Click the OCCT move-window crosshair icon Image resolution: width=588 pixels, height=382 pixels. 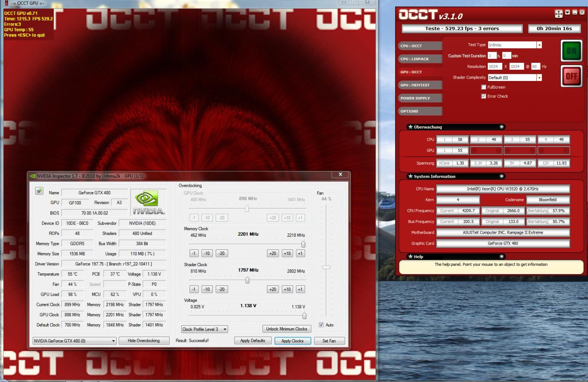point(558,14)
